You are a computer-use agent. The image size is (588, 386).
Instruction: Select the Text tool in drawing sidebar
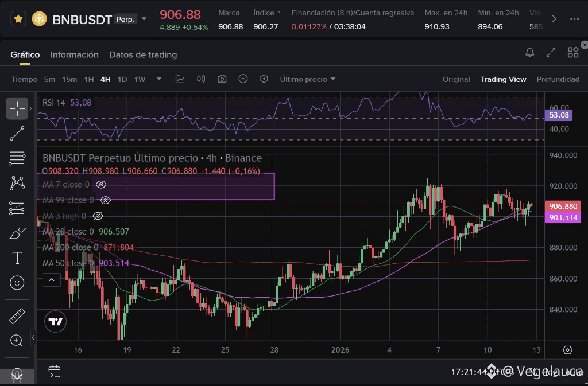(17, 258)
